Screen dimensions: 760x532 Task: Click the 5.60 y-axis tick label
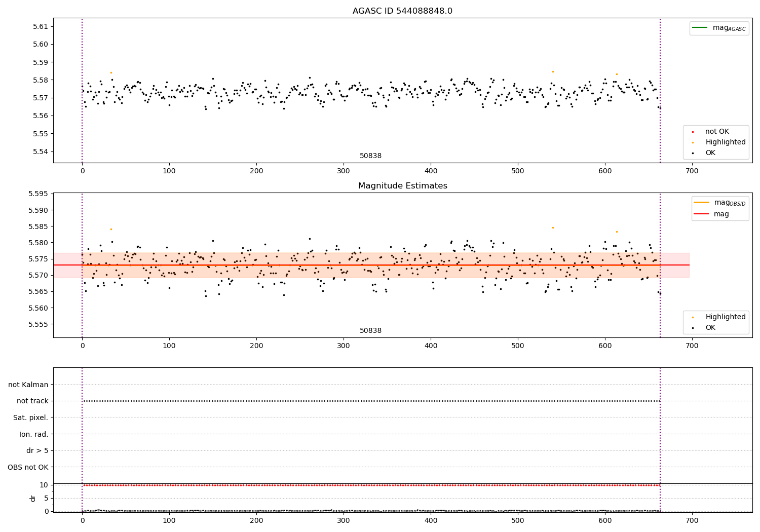pos(41,44)
